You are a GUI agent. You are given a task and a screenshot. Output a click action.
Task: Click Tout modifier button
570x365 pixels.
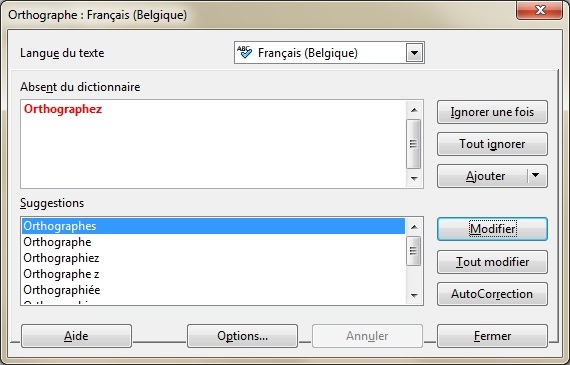(x=492, y=262)
